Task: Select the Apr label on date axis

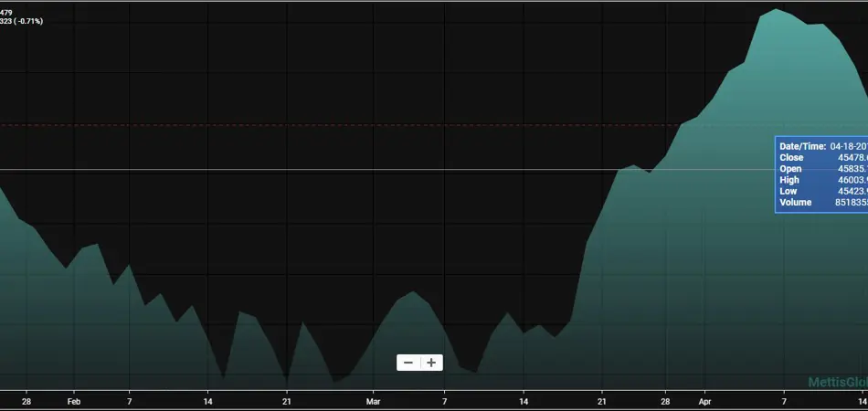Action: pos(704,401)
